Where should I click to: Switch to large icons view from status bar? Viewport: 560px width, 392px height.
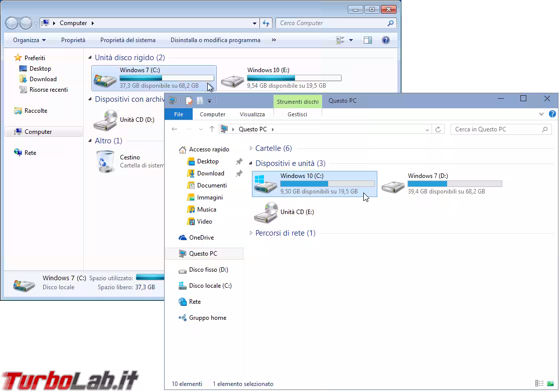(551, 384)
